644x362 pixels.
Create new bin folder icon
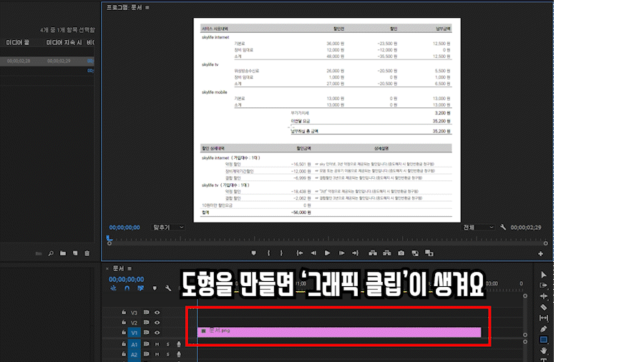click(63, 254)
